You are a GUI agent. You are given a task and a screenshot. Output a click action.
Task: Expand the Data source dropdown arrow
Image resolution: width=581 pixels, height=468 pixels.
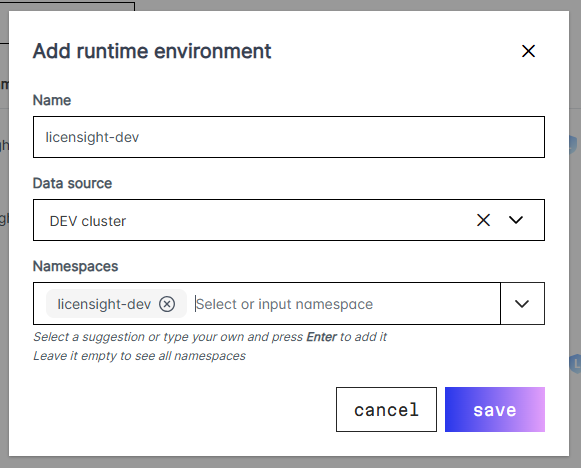pos(515,220)
